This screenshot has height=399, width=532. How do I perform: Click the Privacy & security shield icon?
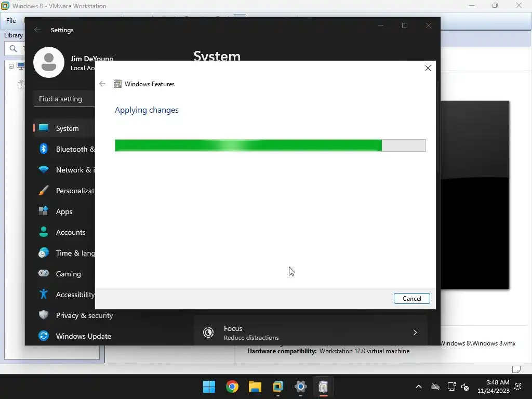click(x=44, y=315)
